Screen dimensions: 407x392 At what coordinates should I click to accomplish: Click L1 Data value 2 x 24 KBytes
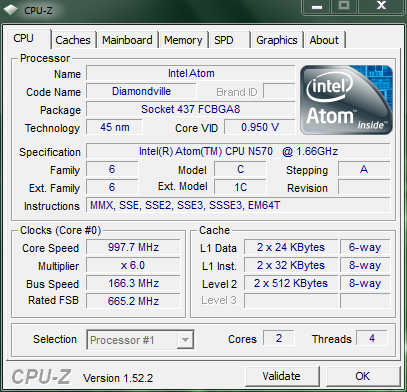coord(291,247)
